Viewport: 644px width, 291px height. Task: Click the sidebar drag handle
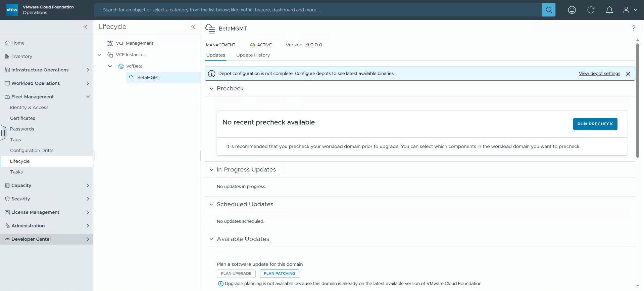point(3,133)
